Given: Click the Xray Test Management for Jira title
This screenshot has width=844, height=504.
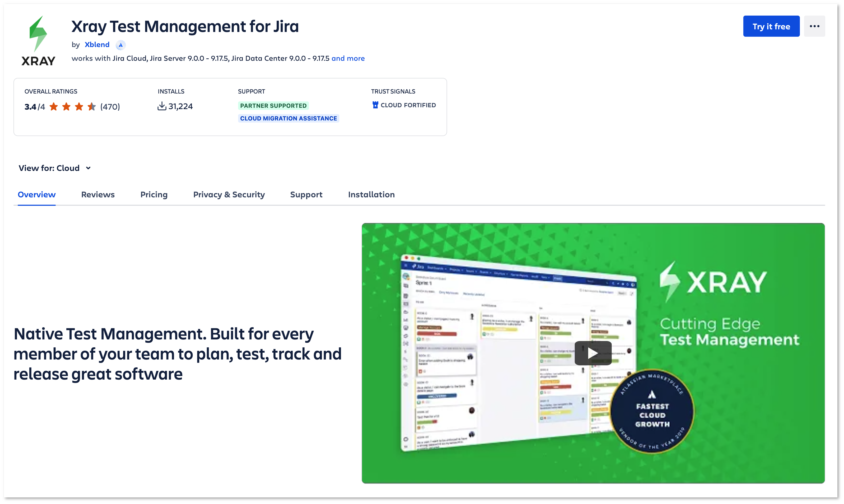Looking at the screenshot, I should (185, 26).
